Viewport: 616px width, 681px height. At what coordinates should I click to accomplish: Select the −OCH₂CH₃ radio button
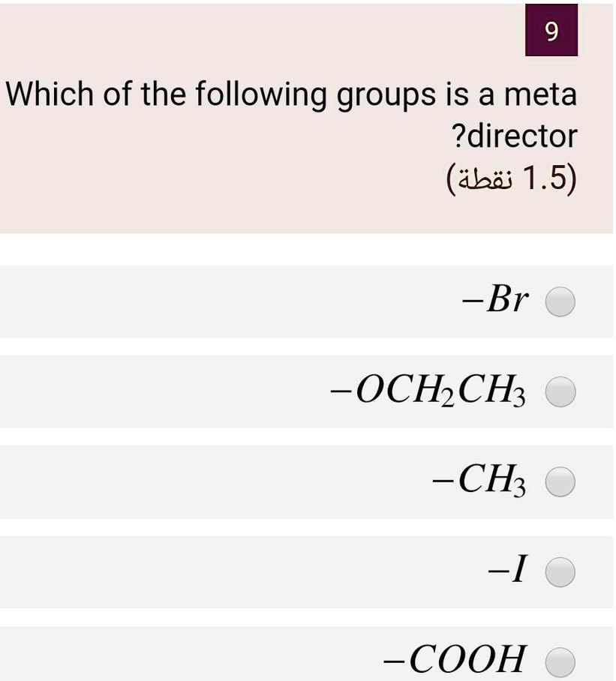tap(559, 391)
